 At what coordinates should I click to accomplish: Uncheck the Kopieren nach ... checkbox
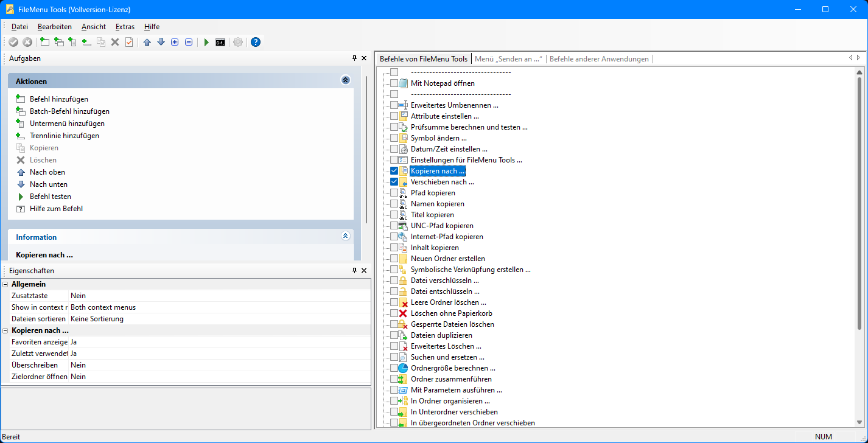(394, 171)
